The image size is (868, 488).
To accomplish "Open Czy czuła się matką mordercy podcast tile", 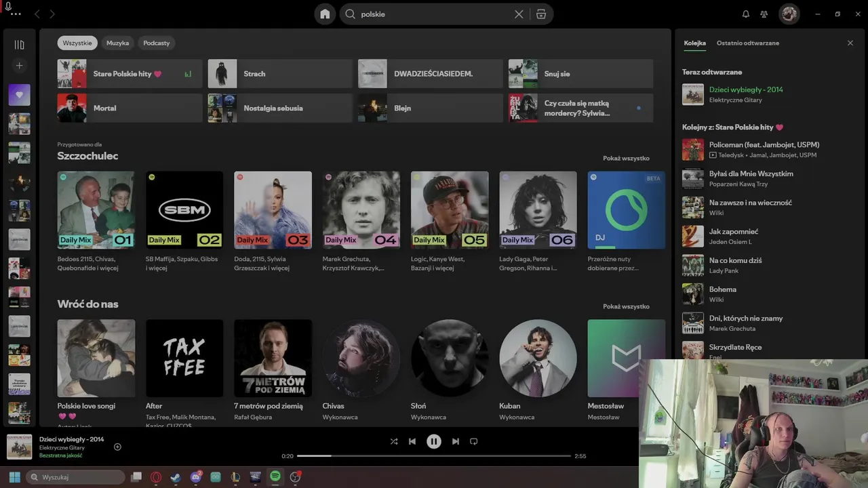I will click(581, 108).
